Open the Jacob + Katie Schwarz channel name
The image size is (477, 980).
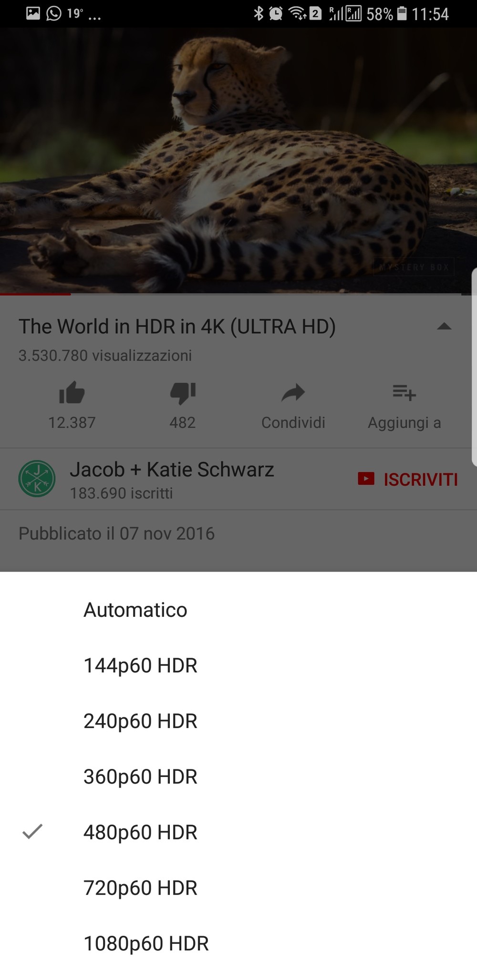point(172,470)
